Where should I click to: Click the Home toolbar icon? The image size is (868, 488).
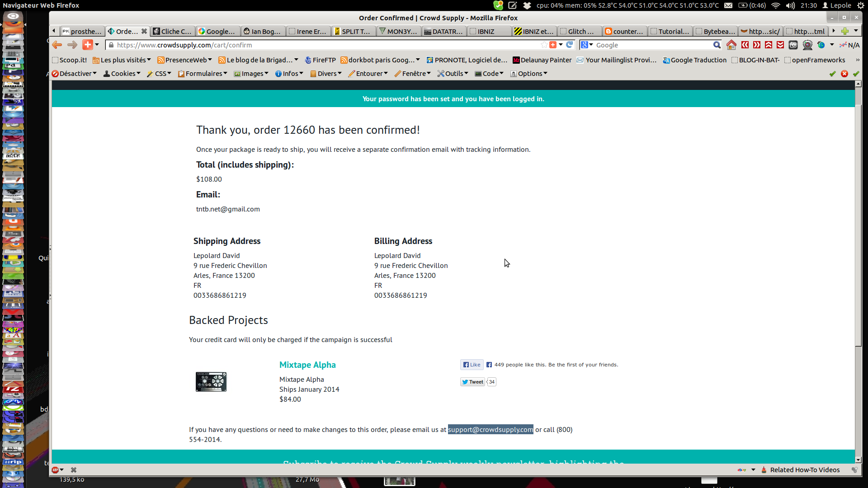(731, 45)
